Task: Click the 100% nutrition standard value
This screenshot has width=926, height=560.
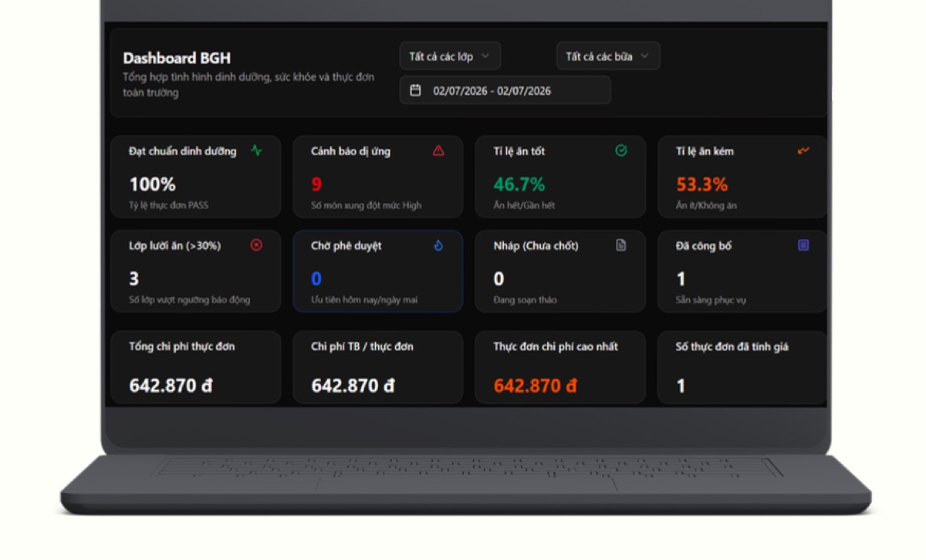Action: click(x=152, y=184)
